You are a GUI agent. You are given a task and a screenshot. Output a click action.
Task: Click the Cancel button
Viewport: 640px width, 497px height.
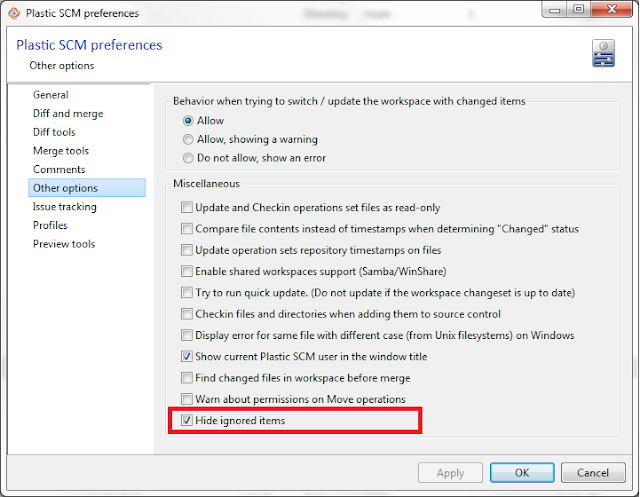pyautogui.click(x=593, y=473)
